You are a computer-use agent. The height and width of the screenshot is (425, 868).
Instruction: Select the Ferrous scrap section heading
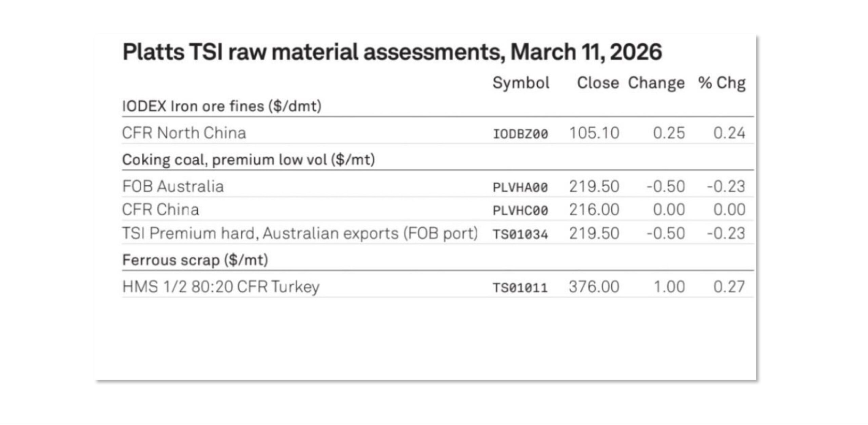[x=195, y=260]
